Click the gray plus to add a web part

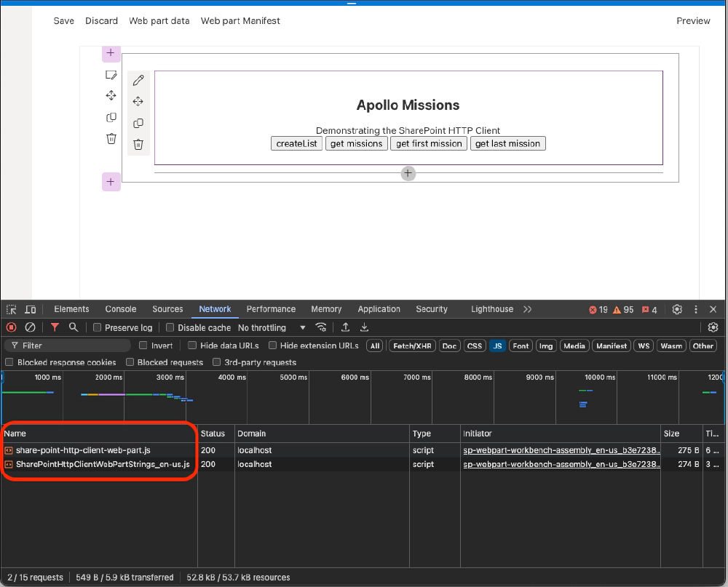408,174
